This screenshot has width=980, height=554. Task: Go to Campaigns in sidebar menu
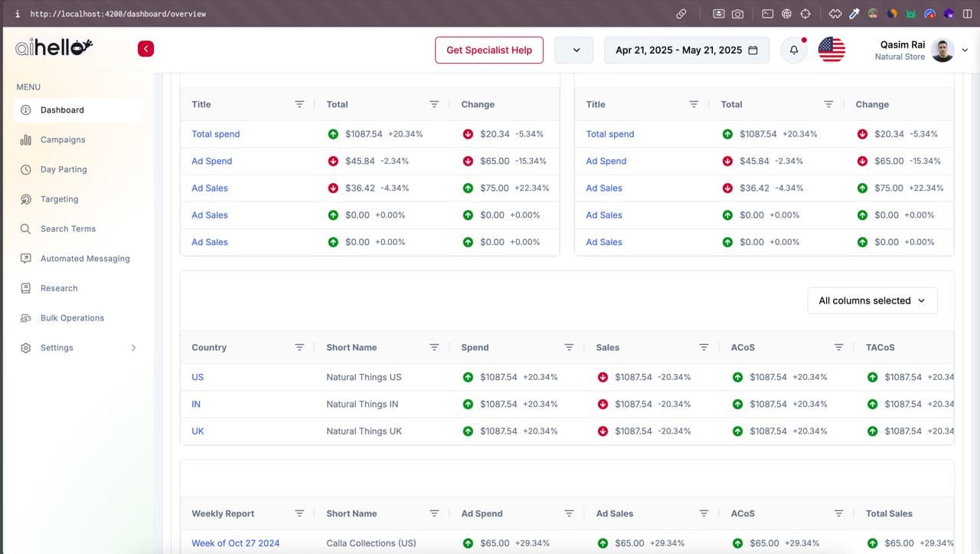click(63, 140)
